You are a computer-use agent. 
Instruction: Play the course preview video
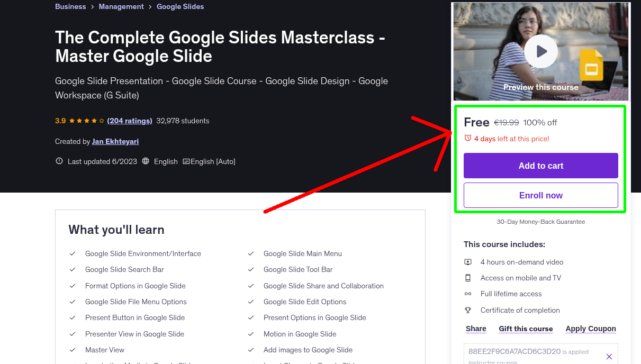click(540, 51)
